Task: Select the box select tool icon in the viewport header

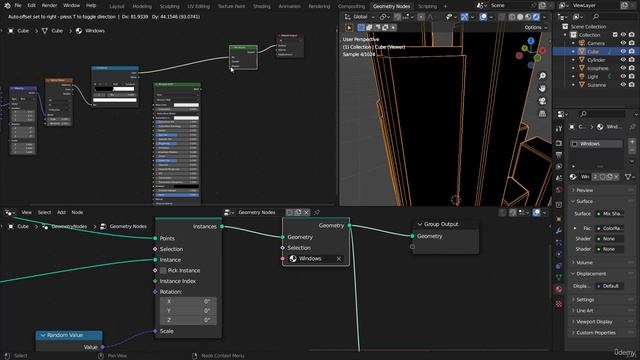Action: pos(361,27)
